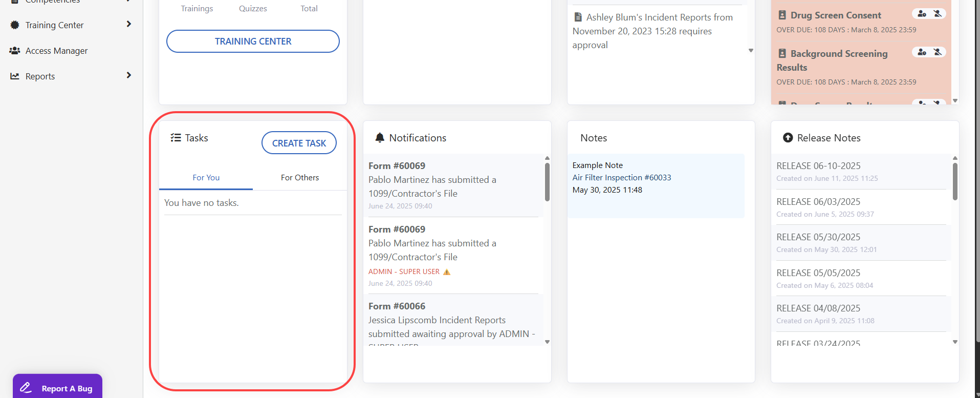Image resolution: width=980 pixels, height=398 pixels.
Task: Click the Report A Bug button
Action: point(57,388)
